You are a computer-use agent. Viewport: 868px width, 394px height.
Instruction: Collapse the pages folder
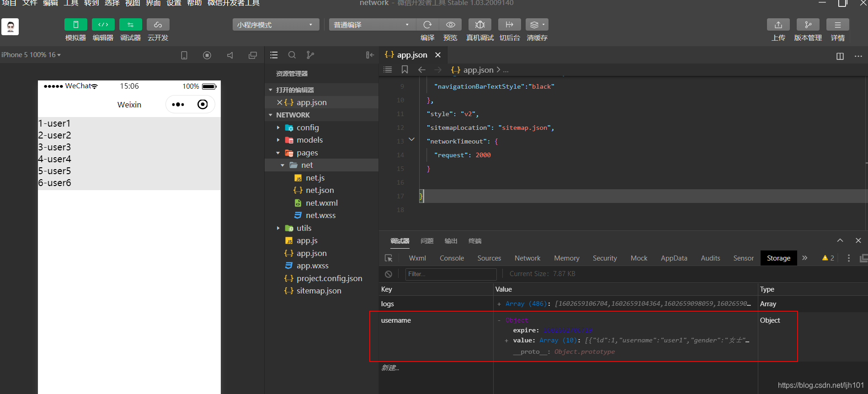[278, 153]
